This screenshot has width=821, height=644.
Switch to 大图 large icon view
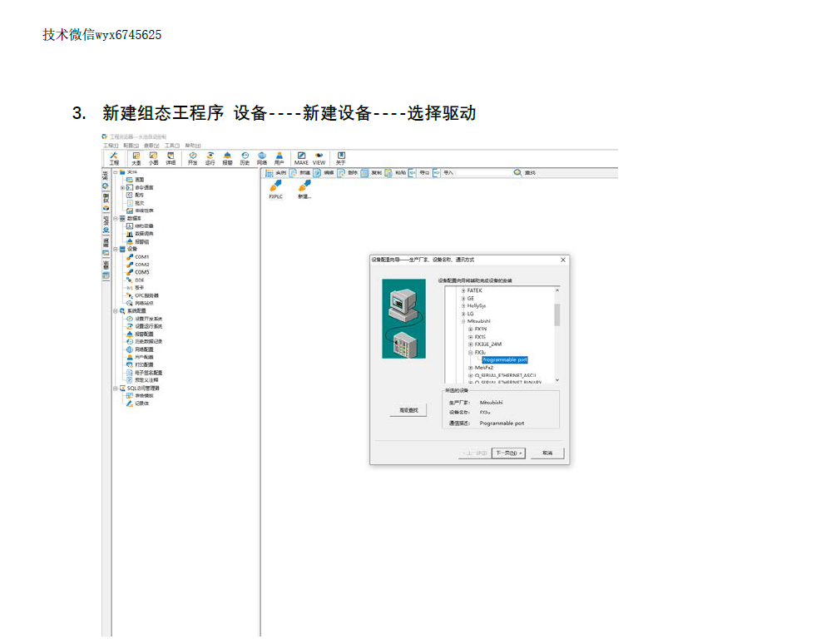point(136,156)
